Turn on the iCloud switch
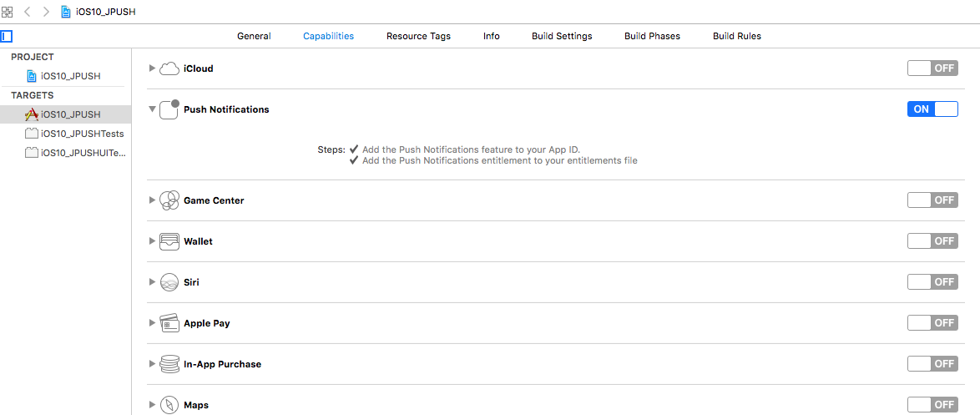980x415 pixels. pos(932,68)
